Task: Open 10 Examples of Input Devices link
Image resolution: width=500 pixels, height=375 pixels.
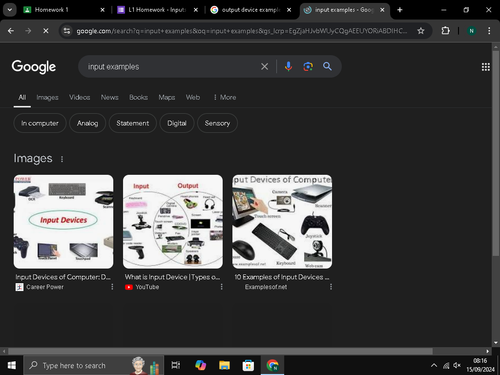Action: click(x=282, y=277)
